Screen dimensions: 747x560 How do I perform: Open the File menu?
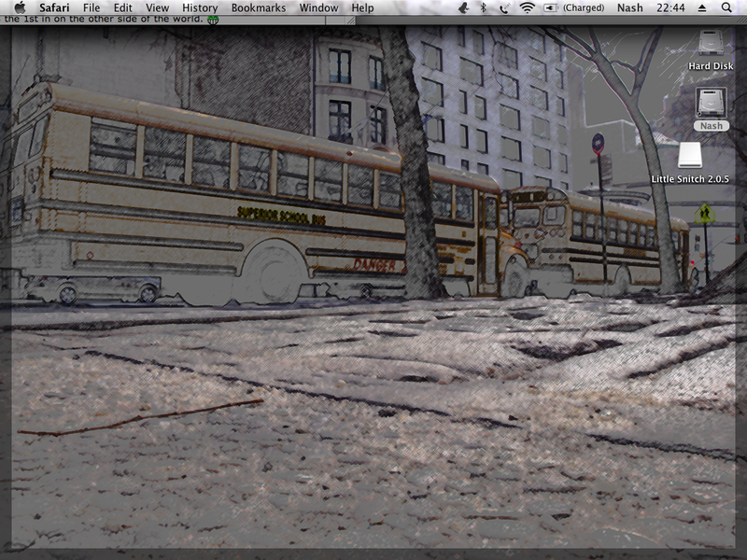click(92, 7)
